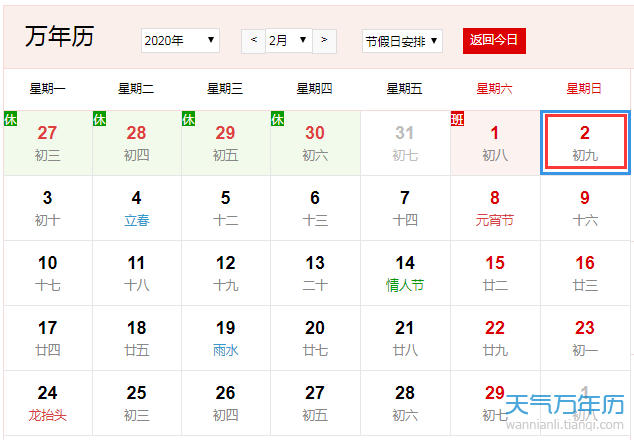Screen dimensions: 634x440
Task: Select February 19 雨水
Action: tap(226, 337)
